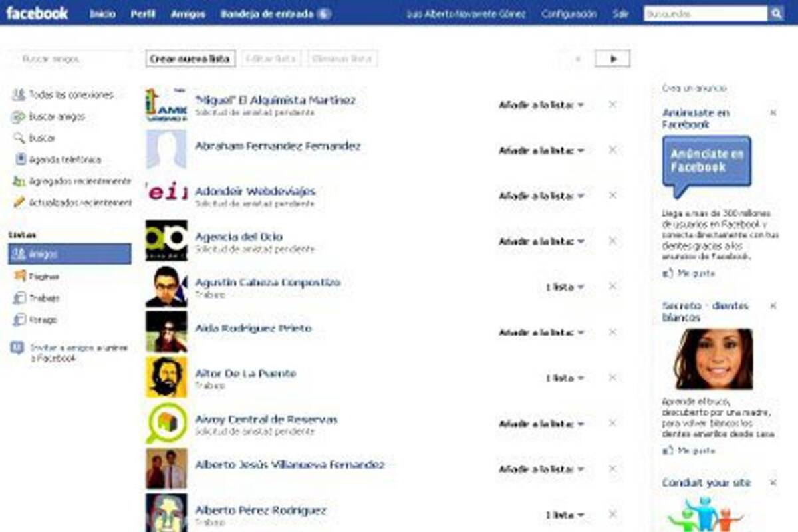Image resolution: width=798 pixels, height=532 pixels.
Task: Open Añadir a la lista for Agencia del Ocio
Action: 541,241
